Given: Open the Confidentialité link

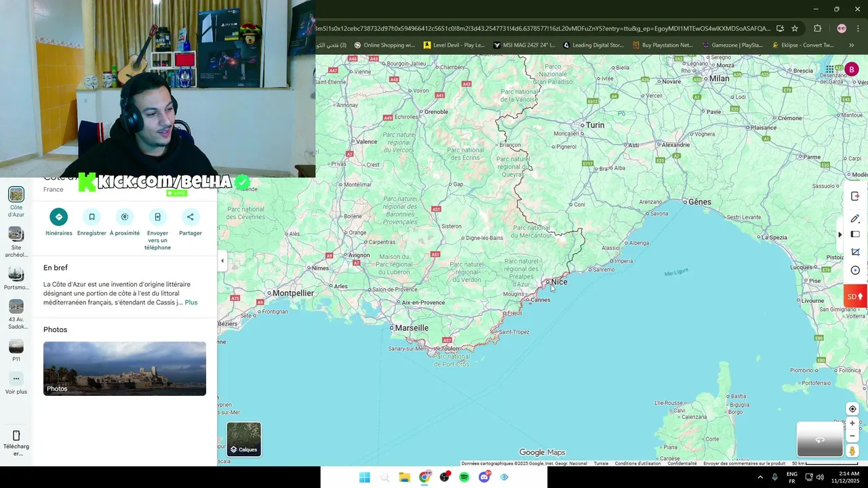Looking at the screenshot, I should coord(682,464).
